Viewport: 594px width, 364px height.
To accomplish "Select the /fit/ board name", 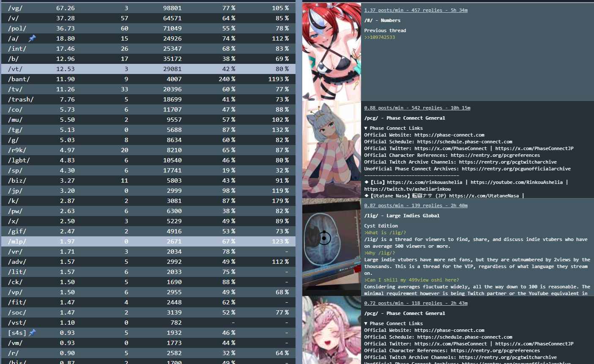I will coord(17,302).
